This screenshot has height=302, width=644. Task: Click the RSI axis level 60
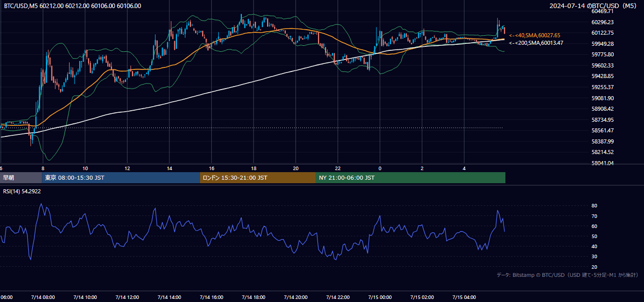[x=594, y=226]
